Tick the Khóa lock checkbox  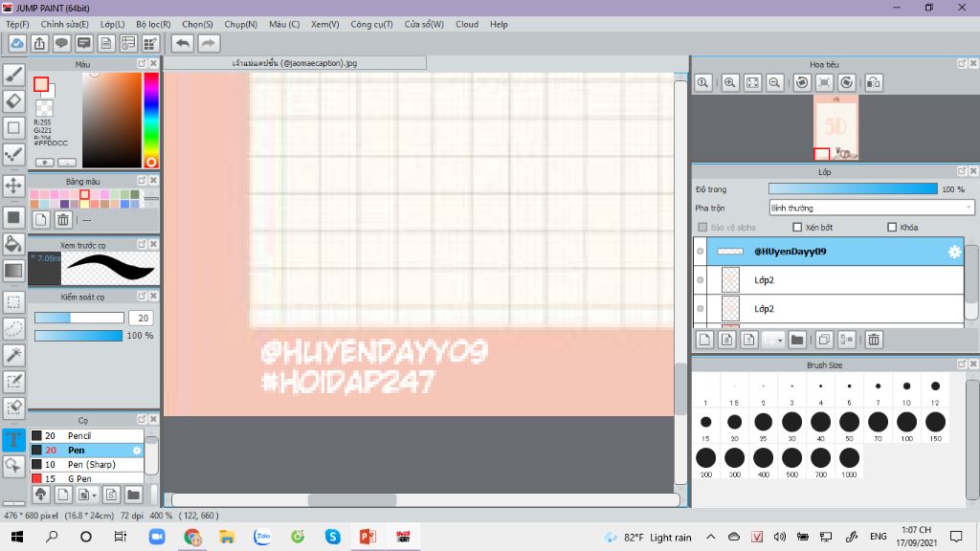tap(892, 228)
